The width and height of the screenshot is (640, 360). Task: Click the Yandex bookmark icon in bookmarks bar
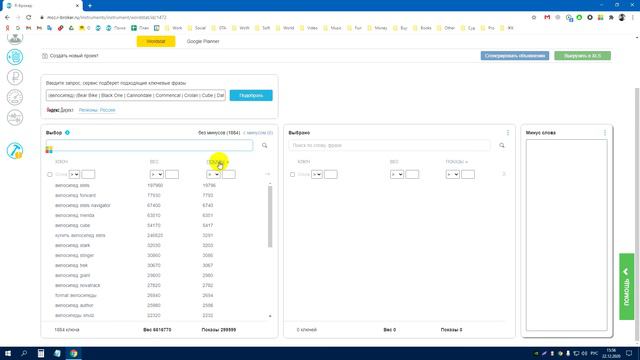click(7, 28)
